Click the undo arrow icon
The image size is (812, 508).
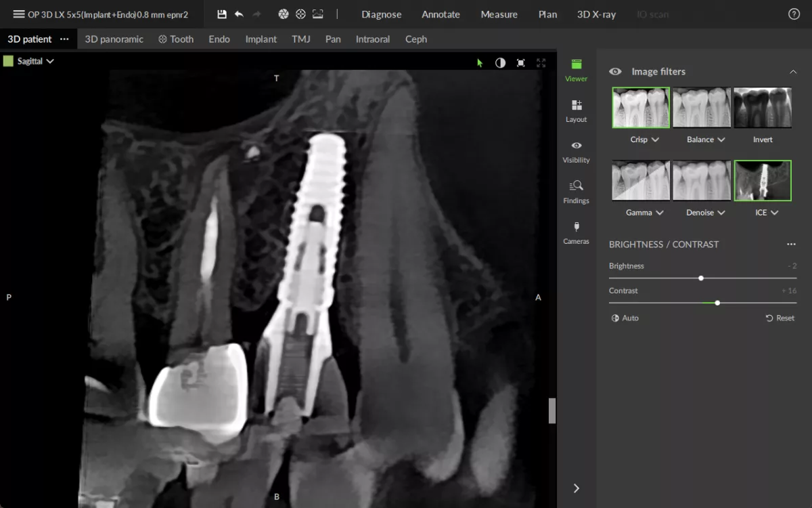coord(239,14)
